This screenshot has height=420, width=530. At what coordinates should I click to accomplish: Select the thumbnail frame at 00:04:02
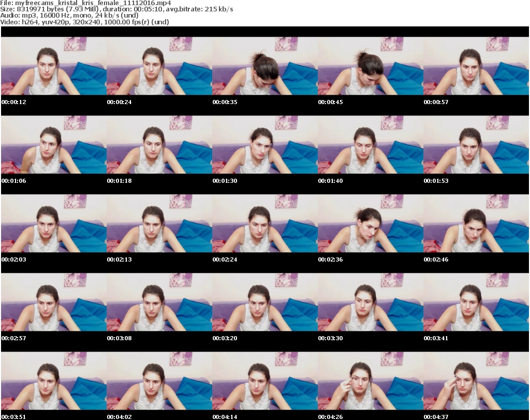pyautogui.click(x=159, y=381)
